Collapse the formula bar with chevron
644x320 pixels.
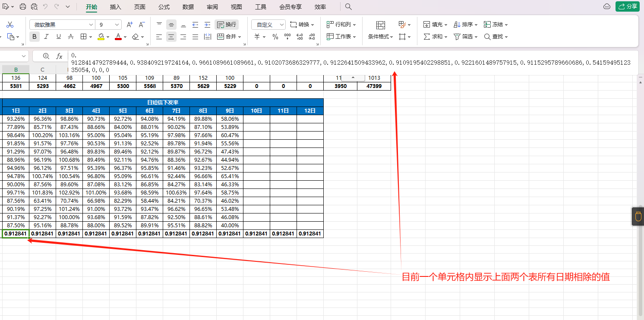click(353, 78)
